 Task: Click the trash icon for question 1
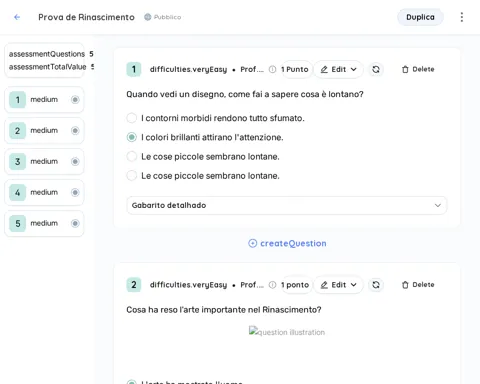(405, 69)
